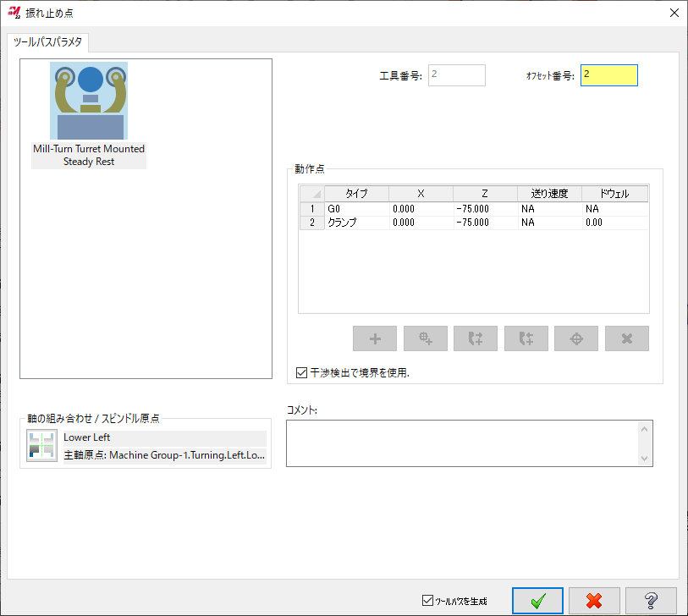This screenshot has width=688, height=616.
Task: Click X value 0.000 in G0 row
Action: (x=421, y=209)
